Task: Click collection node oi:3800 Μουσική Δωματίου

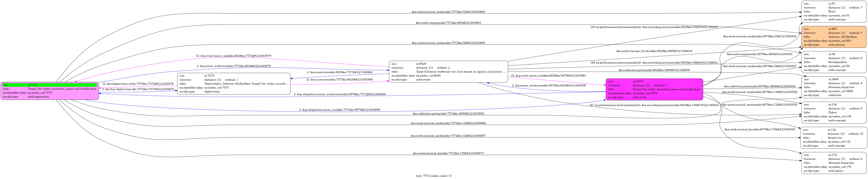Action: click(833, 87)
